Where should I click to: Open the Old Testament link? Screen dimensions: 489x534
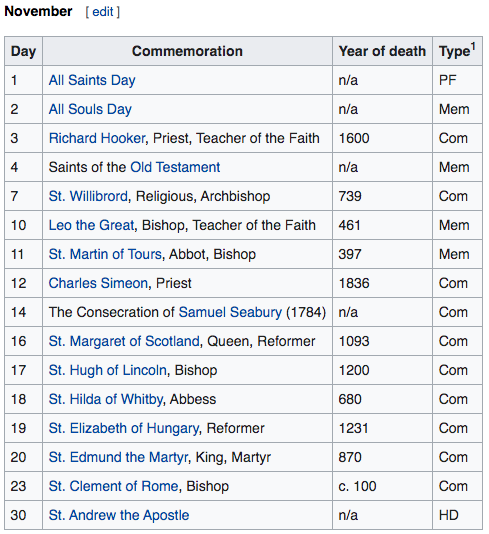click(x=175, y=167)
